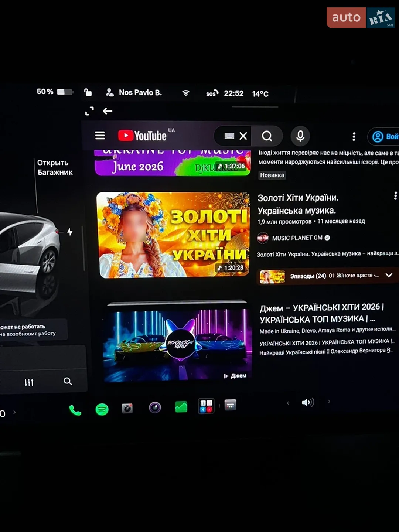Viewport: 399px width, 532px height.
Task: Clear the search field with X
Action: tap(243, 136)
